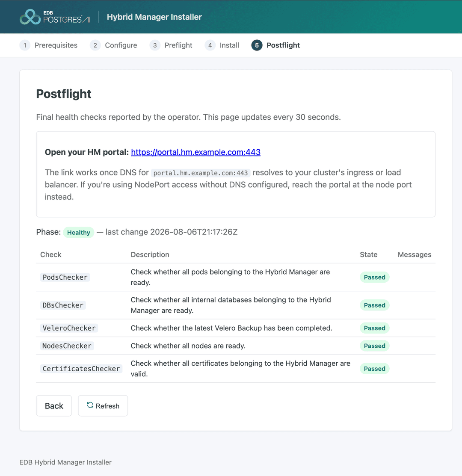Click the last change timestamp text
The height and width of the screenshot is (476, 462).
coord(172,232)
